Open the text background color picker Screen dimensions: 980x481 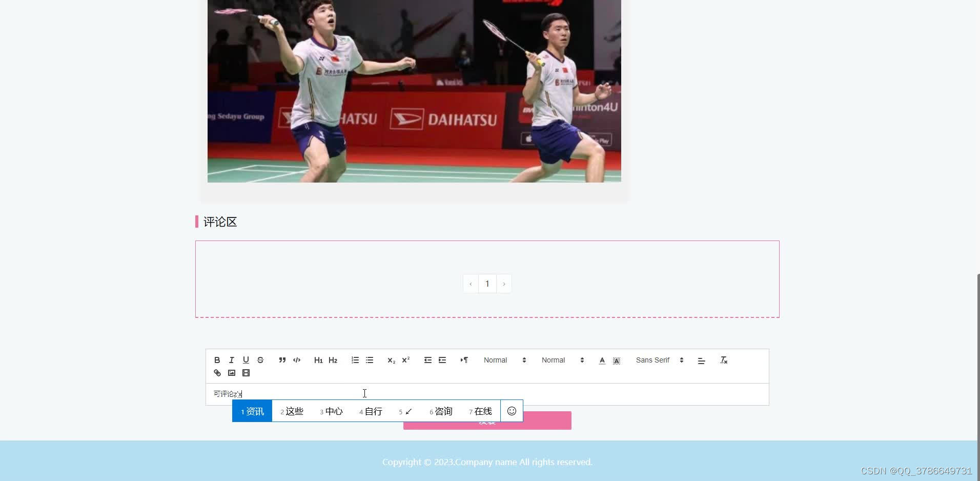(617, 360)
